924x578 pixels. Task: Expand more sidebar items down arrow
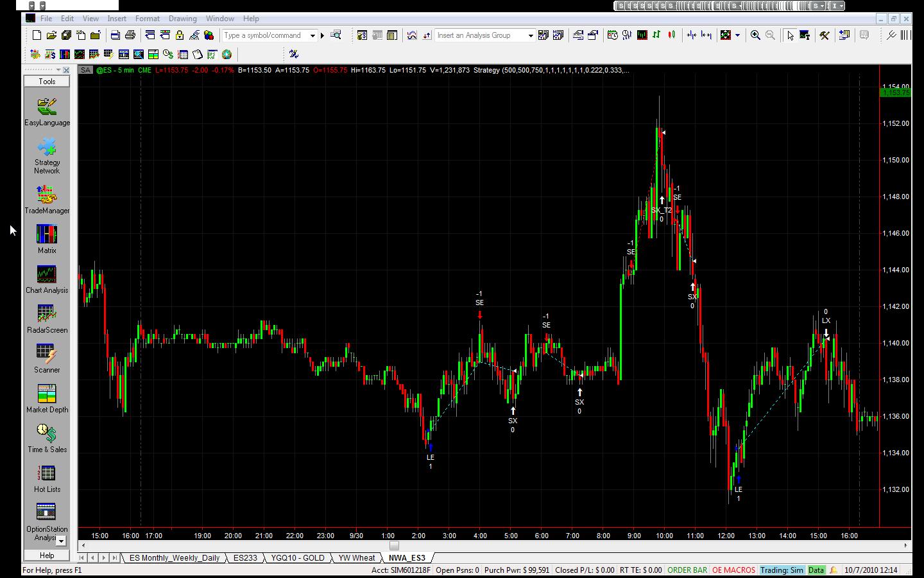62,541
